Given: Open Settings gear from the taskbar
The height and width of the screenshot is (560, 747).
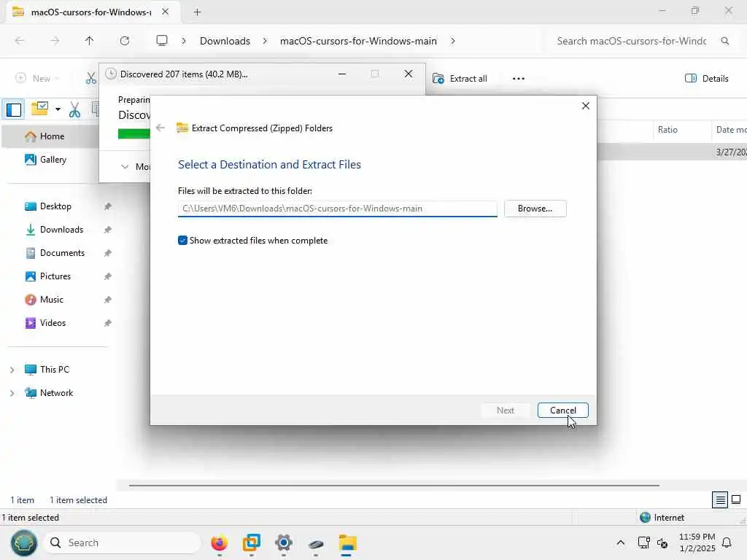Looking at the screenshot, I should [284, 542].
